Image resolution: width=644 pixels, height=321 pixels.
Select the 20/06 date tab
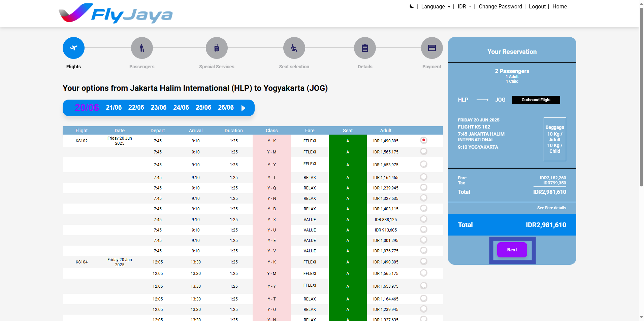point(87,108)
